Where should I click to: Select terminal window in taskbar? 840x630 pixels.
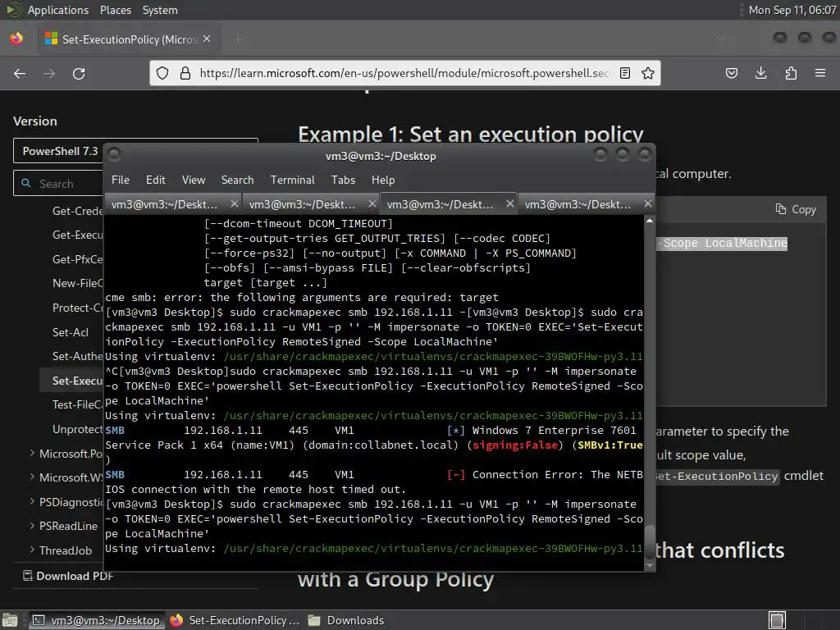[97, 620]
